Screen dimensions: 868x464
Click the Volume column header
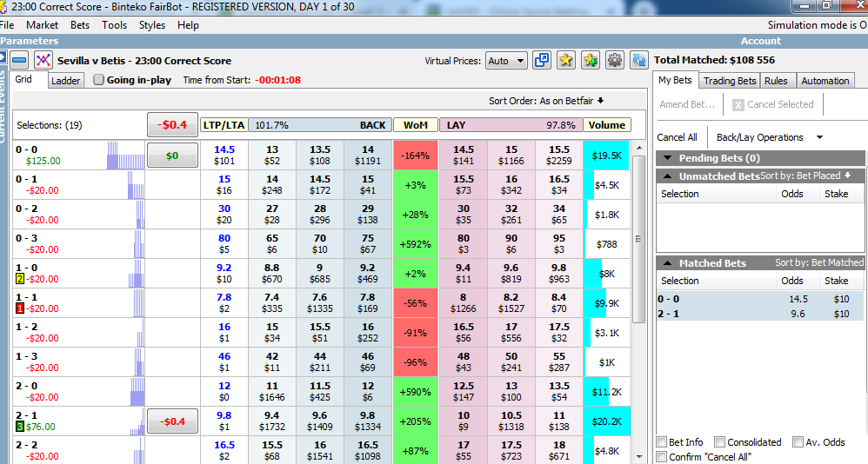[607, 125]
